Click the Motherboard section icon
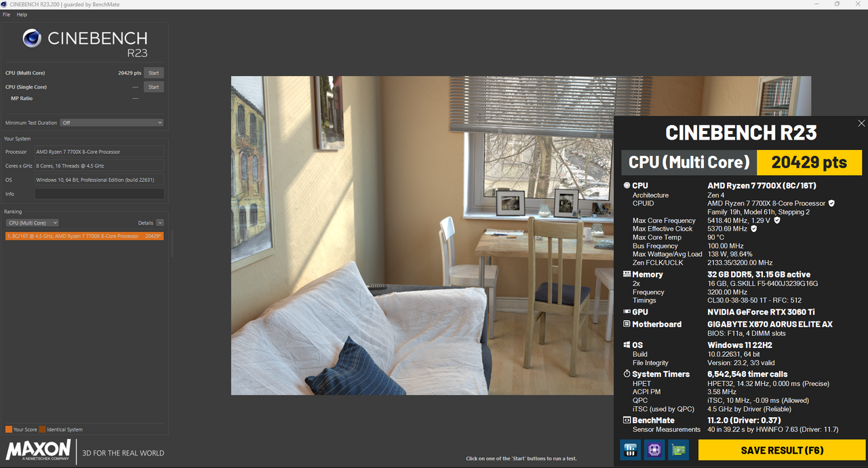Viewport: 868px width, 468px height. pyautogui.click(x=627, y=324)
